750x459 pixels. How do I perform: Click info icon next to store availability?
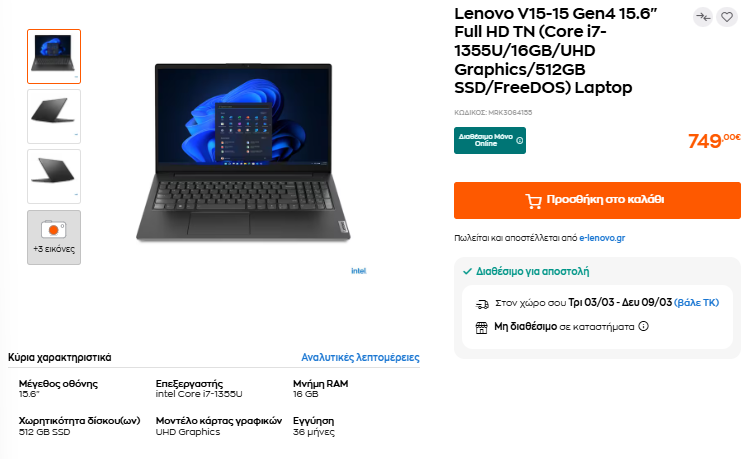coord(644,326)
